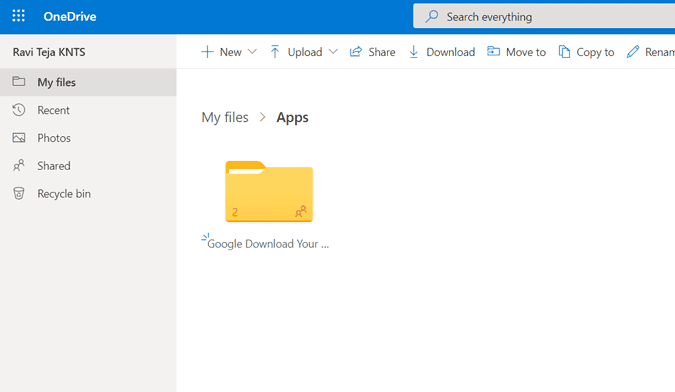Click the Download toolbar button
675x392 pixels.
442,52
